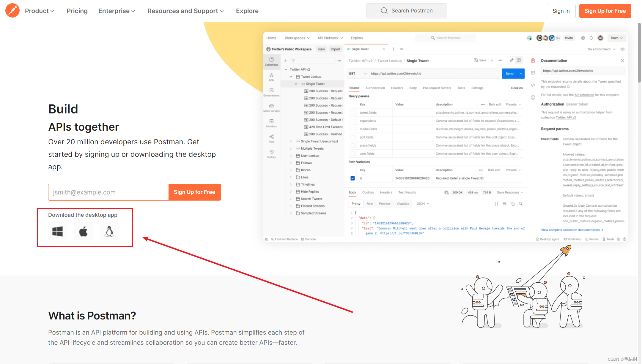Click the blue Send button in the preview
Image resolution: width=642 pixels, height=364 pixels.
pos(509,74)
